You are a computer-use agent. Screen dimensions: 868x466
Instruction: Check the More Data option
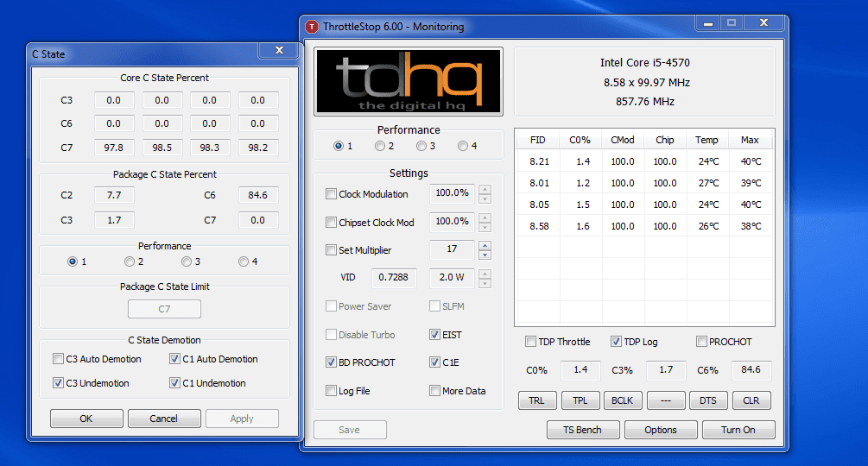(434, 391)
